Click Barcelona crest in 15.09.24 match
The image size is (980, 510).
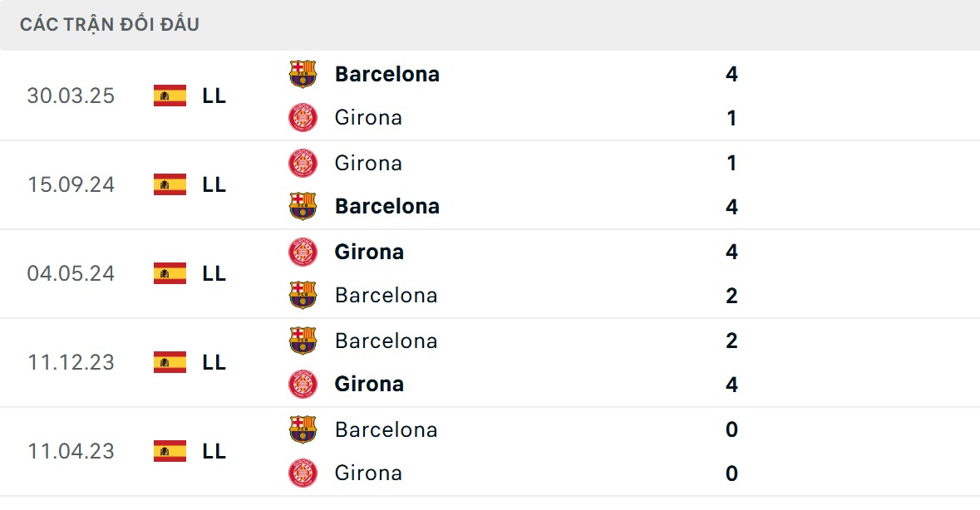point(303,206)
